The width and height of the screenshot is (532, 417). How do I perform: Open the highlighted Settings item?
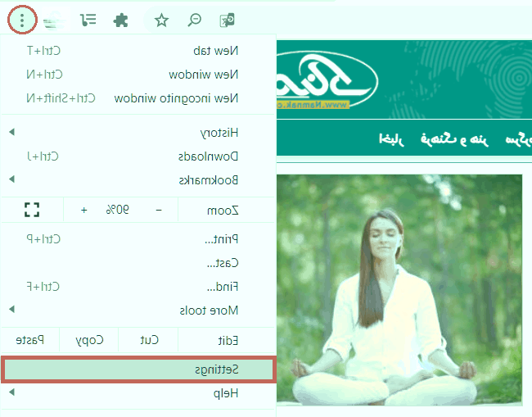point(138,369)
